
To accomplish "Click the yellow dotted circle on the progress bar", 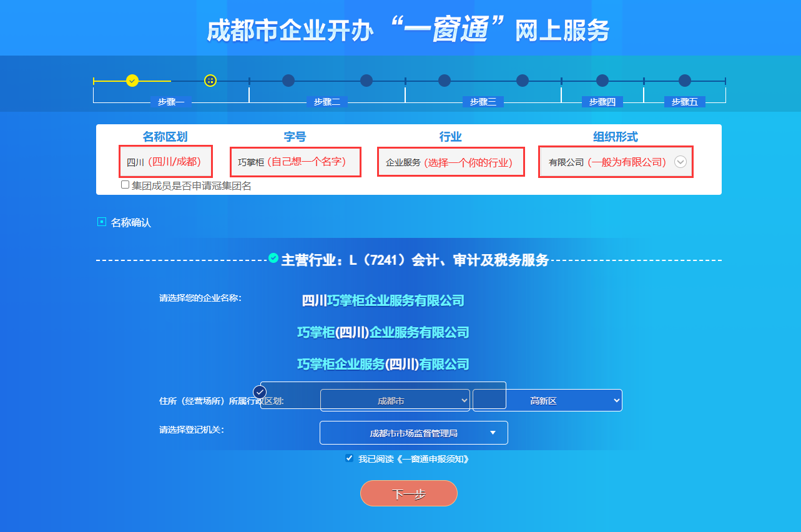I will point(210,80).
